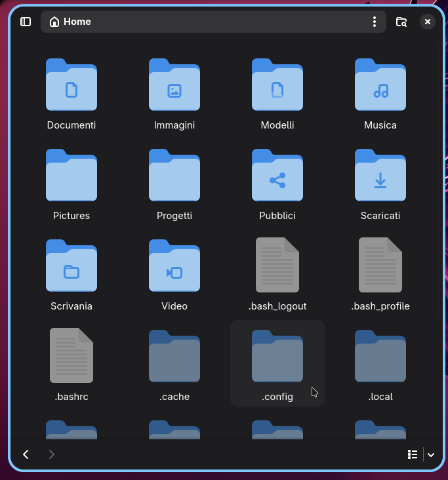Image resolution: width=448 pixels, height=480 pixels.
Task: Open the hidden .config folder icon
Action: 277,356
